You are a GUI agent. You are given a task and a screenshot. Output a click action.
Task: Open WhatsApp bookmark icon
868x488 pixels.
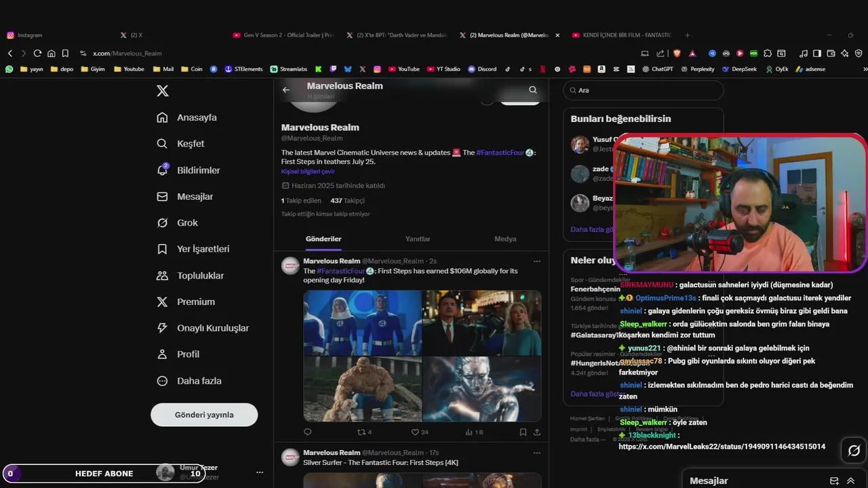[9, 69]
